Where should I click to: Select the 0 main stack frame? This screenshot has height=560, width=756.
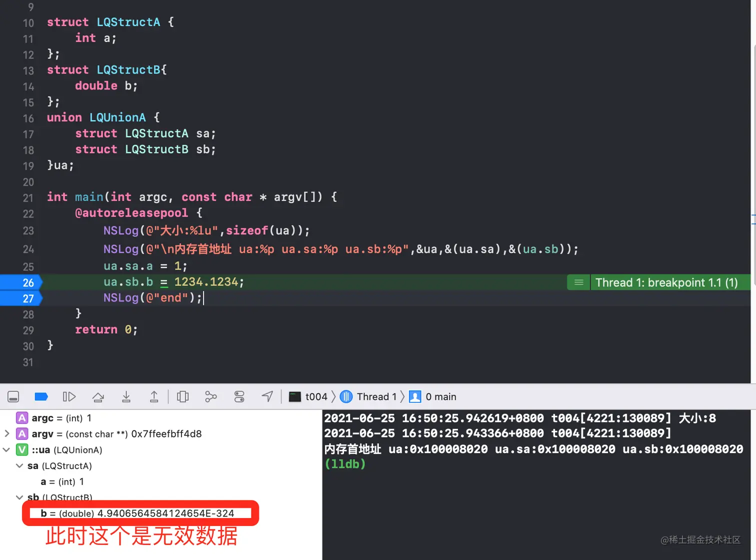[433, 396]
